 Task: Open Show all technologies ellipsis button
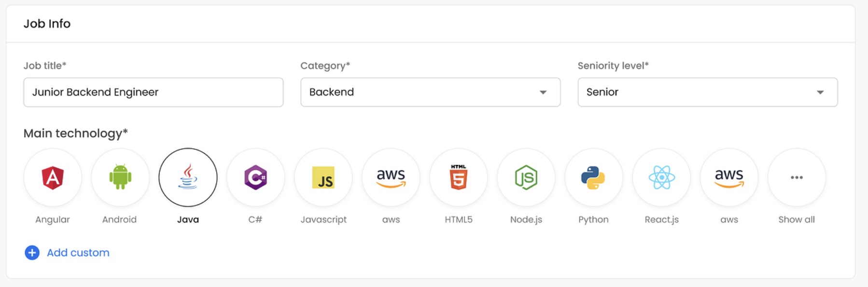click(797, 177)
